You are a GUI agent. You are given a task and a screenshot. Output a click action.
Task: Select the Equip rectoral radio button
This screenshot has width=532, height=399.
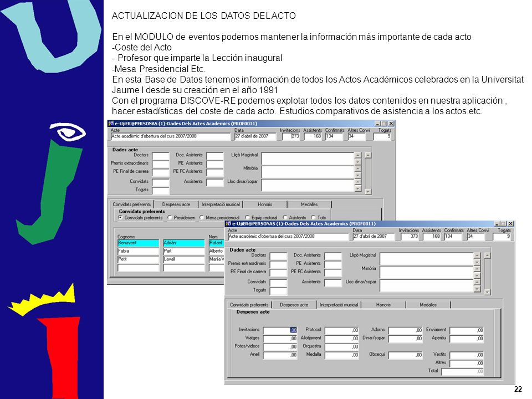pyautogui.click(x=247, y=217)
